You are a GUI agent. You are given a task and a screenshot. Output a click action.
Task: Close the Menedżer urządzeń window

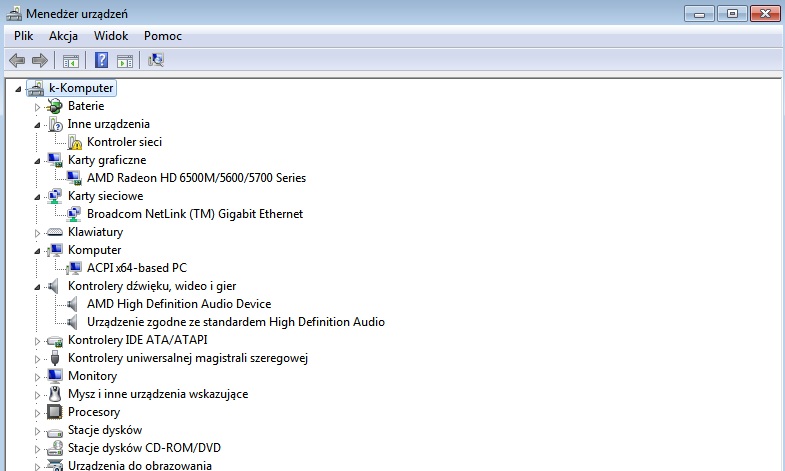click(x=765, y=14)
